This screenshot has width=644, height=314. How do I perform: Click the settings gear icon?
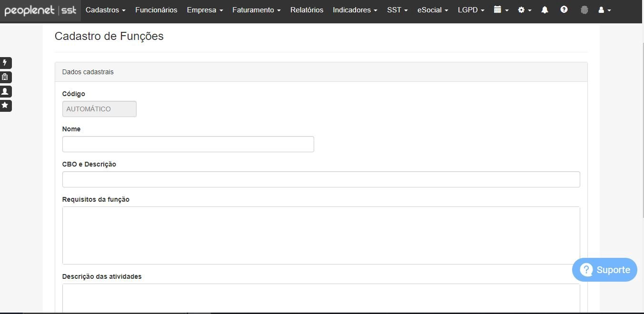click(x=522, y=10)
